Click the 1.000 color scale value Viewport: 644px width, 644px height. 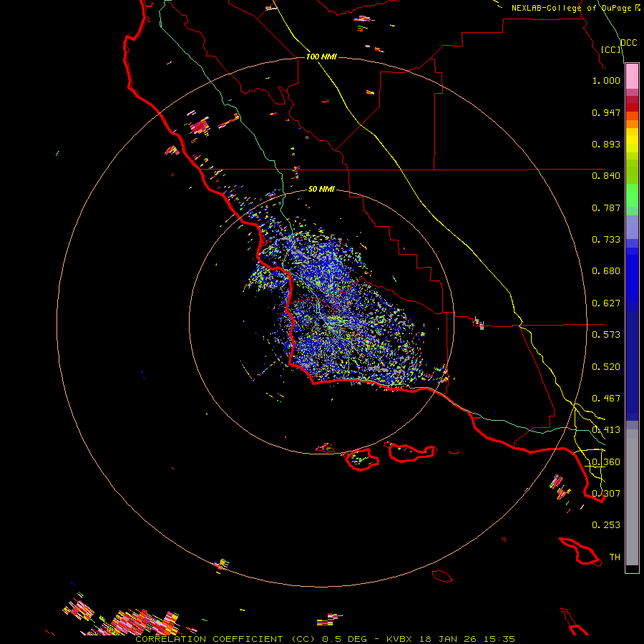(x=606, y=80)
